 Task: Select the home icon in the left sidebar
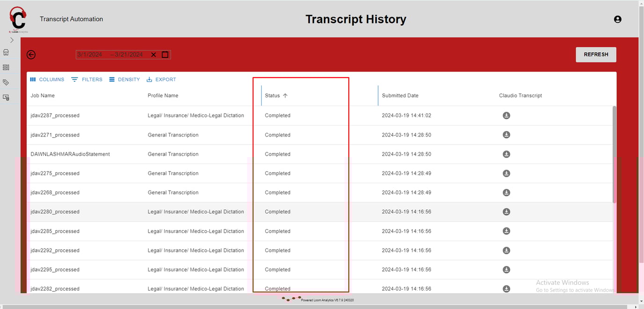tap(6, 52)
